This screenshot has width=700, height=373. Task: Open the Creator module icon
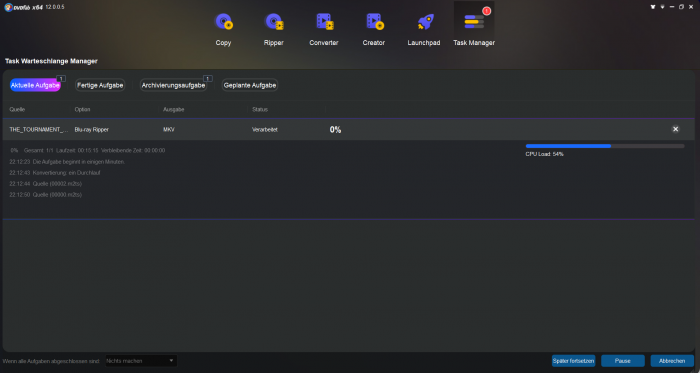(375, 22)
